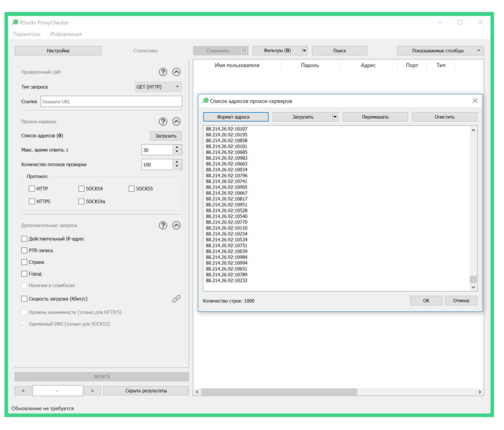Collapse the Проверочный сайт section
Viewport: 504px width, 430px height.
click(x=176, y=72)
